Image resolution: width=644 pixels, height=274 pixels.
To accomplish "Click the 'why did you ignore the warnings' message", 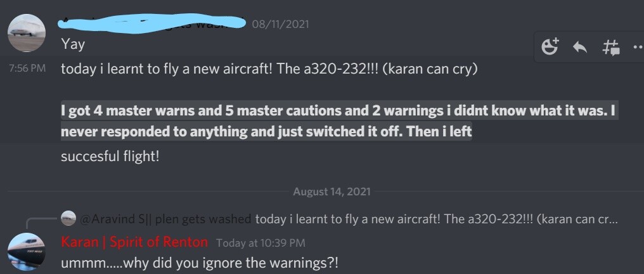I will pos(200,263).
